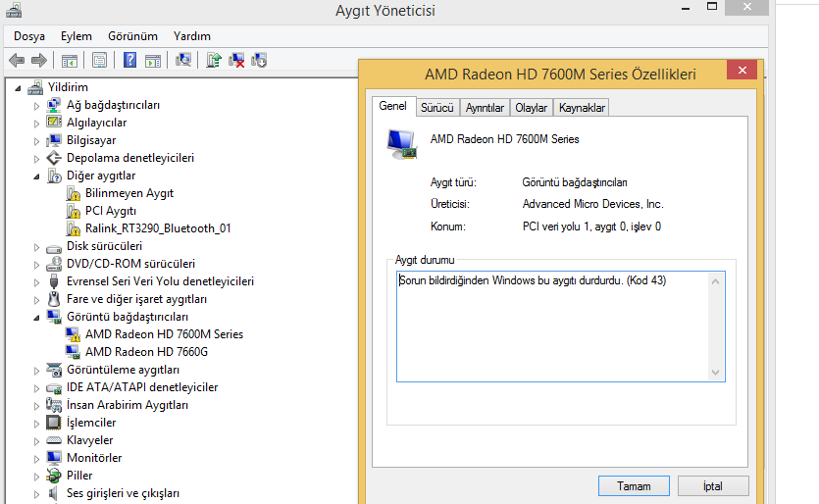This screenshot has height=504, width=819.
Task: Switch to the Sürücü tab
Action: point(437,108)
